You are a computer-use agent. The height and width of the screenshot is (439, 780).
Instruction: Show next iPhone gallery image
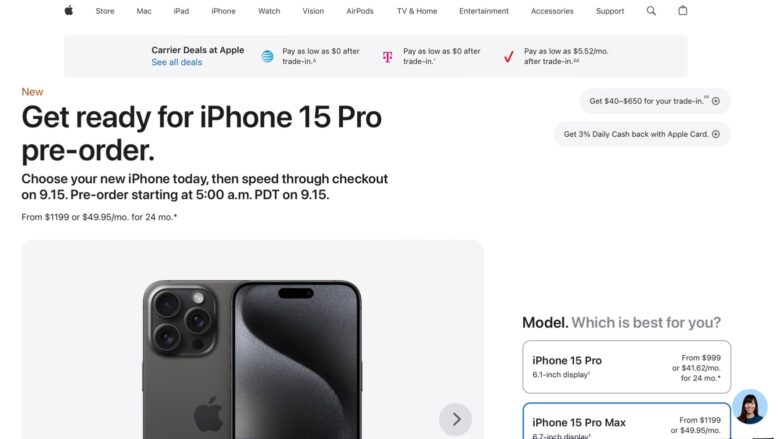455,419
